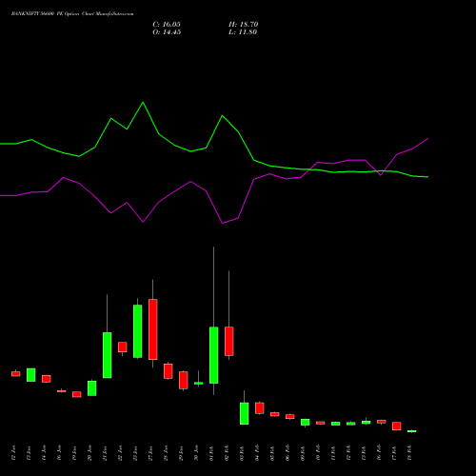Click the 04 Feb date label
This screenshot has width=476, height=476.
click(257, 453)
